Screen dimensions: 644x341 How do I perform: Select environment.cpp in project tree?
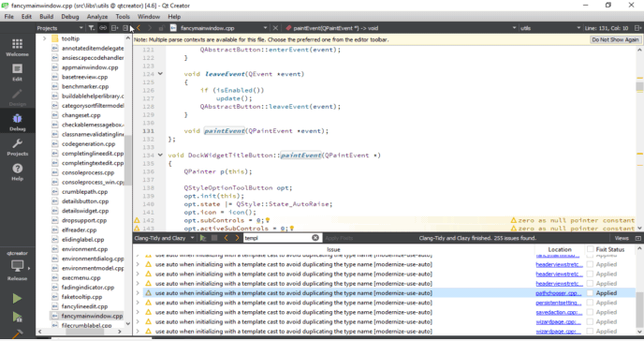(84, 249)
